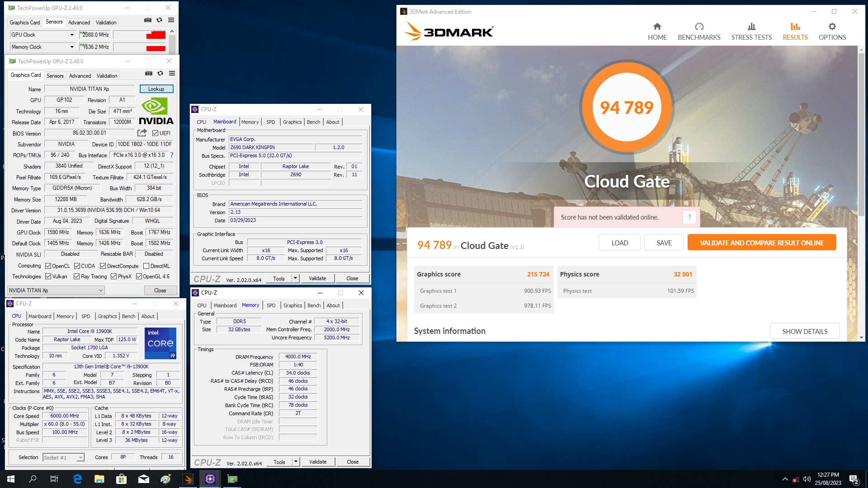868x488 pixels.
Task: Click the GPU-Z screenshot camera icon in Graphics Card window
Action: [148, 73]
